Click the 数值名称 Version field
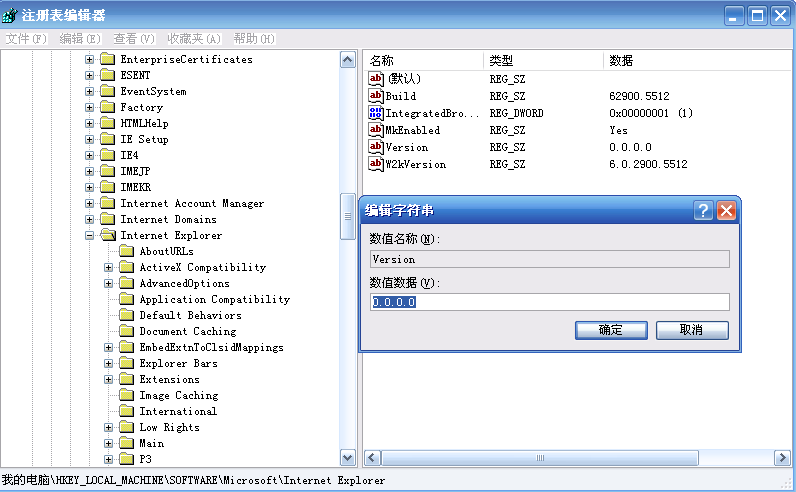 [550, 259]
